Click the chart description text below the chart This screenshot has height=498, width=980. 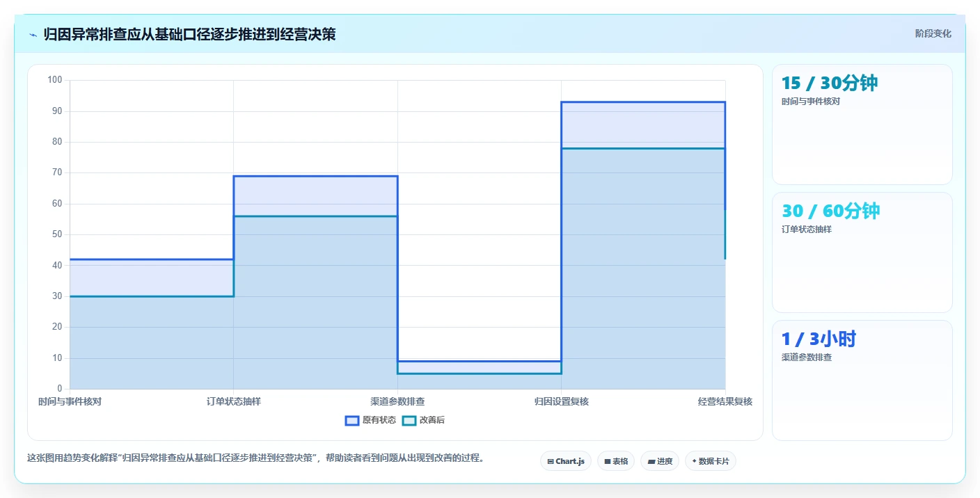coord(255,458)
